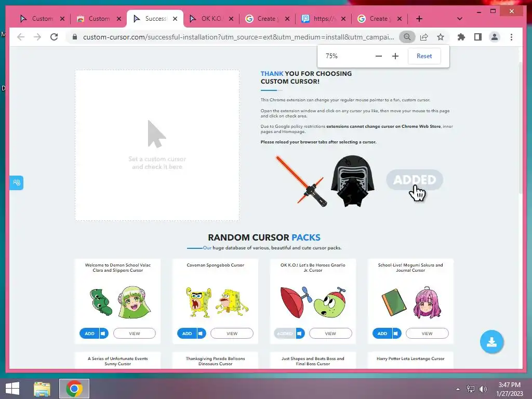View OK K.O.! Gnarlio Jr. cursor
Screen dimensions: 532x399
pos(330,334)
